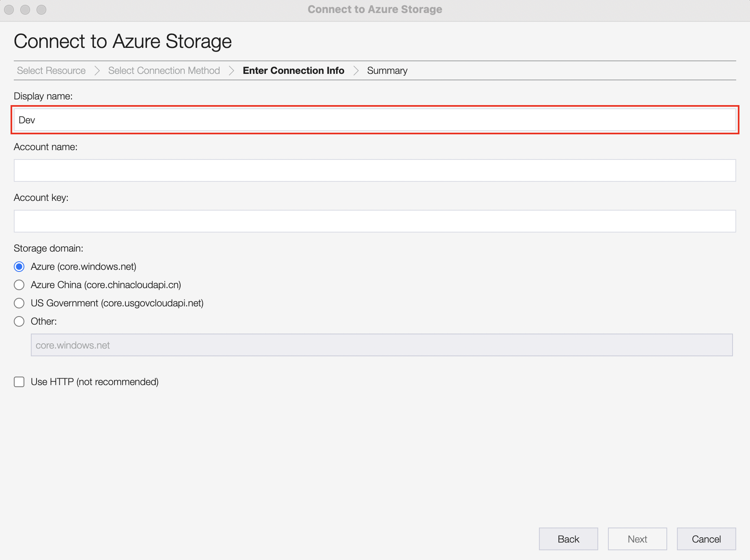Image resolution: width=750 pixels, height=560 pixels.
Task: Choose Azure China storage domain option
Action: coord(19,285)
